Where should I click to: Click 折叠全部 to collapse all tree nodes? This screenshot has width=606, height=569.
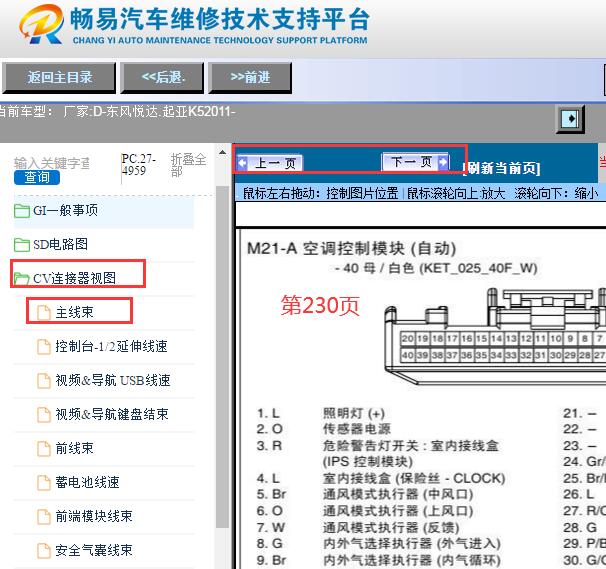click(188, 165)
